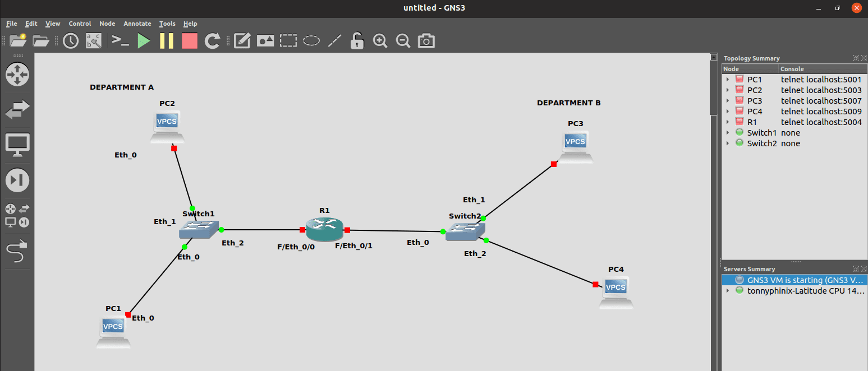This screenshot has width=868, height=371.
Task: Open the Annotate menu
Action: tap(137, 24)
